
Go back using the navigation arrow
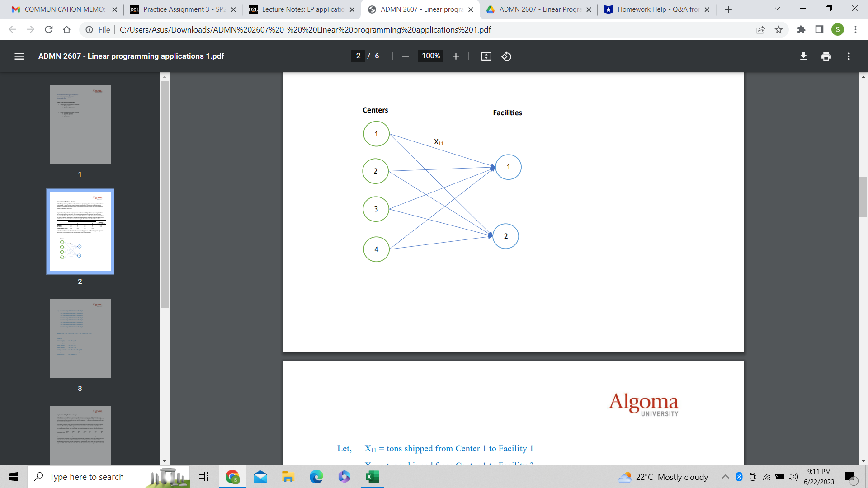[x=12, y=30]
